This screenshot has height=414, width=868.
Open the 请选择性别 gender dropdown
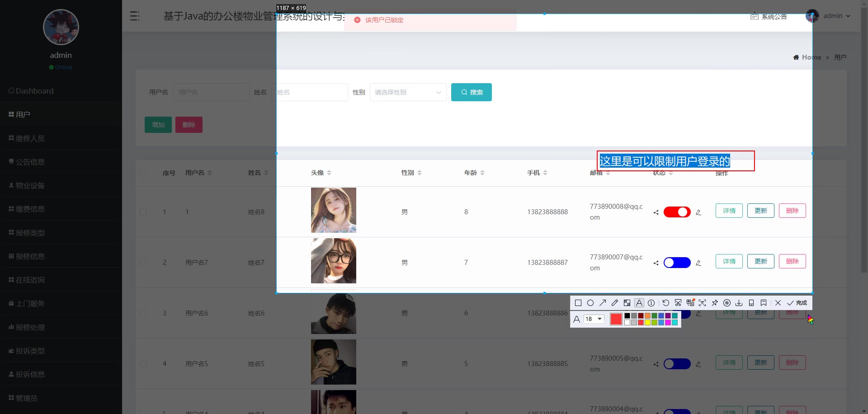[408, 92]
